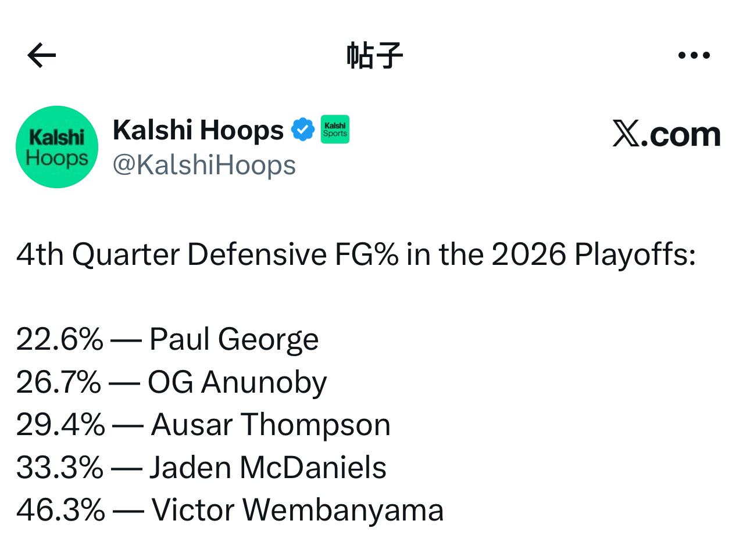Go back using the left arrow

(42, 55)
